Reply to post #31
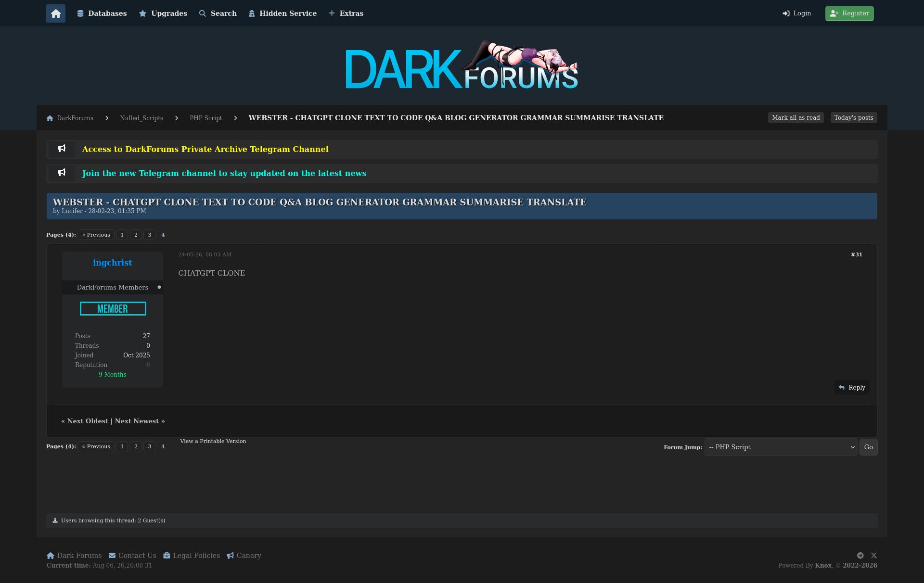This screenshot has height=583, width=924. click(852, 388)
